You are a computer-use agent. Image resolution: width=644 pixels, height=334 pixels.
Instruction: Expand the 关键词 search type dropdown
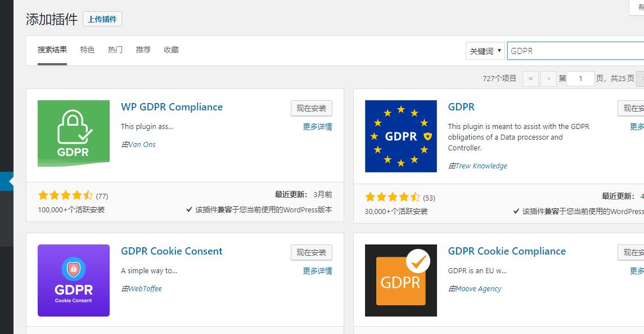click(485, 51)
